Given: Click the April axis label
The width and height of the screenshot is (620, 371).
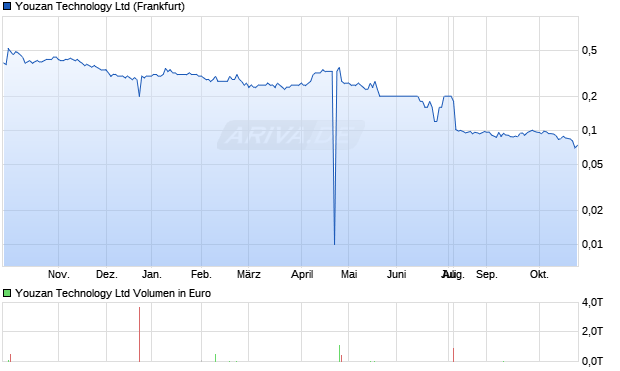Looking at the screenshot, I should coord(302,274).
